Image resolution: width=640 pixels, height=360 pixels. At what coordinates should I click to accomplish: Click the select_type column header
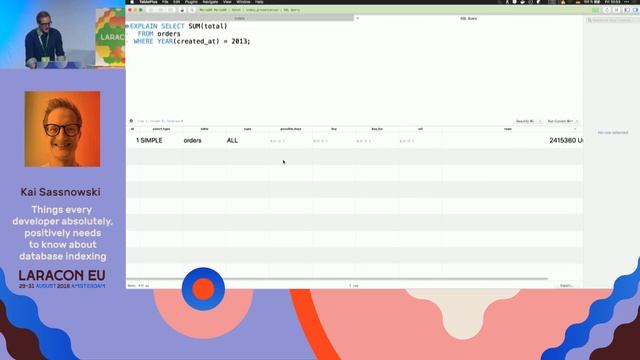(161, 129)
